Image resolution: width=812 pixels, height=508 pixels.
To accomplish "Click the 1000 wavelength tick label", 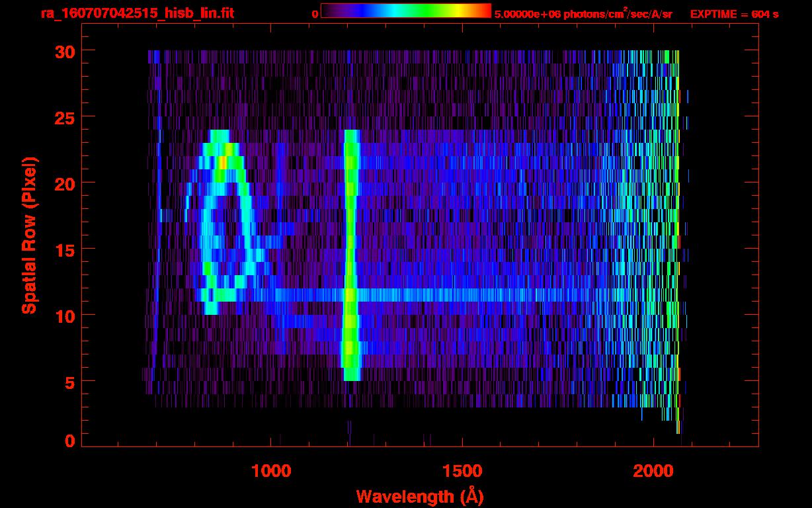I will tap(271, 471).
